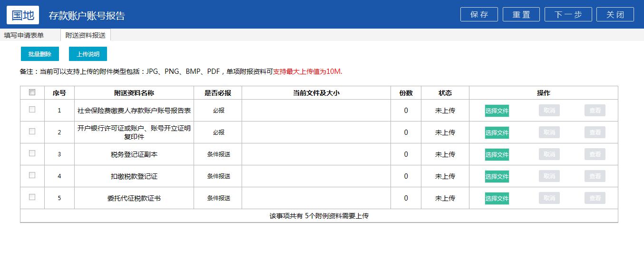Screen dimensions: 644x253
Task: Click the 是否必报 column header
Action: (218, 93)
